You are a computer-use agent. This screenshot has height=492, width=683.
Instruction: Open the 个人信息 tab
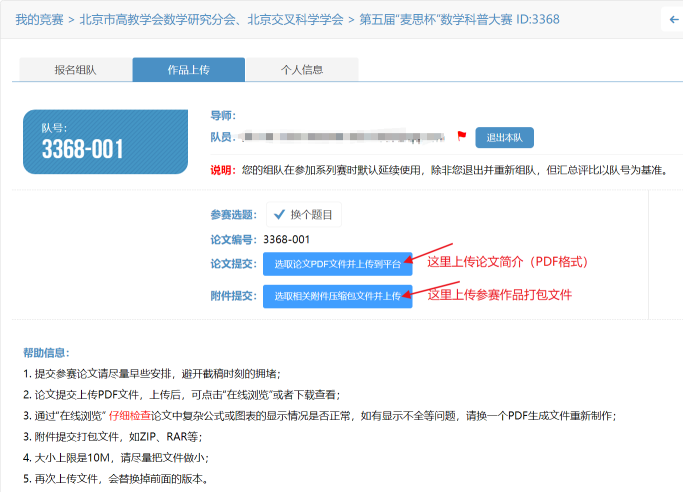[x=302, y=70]
